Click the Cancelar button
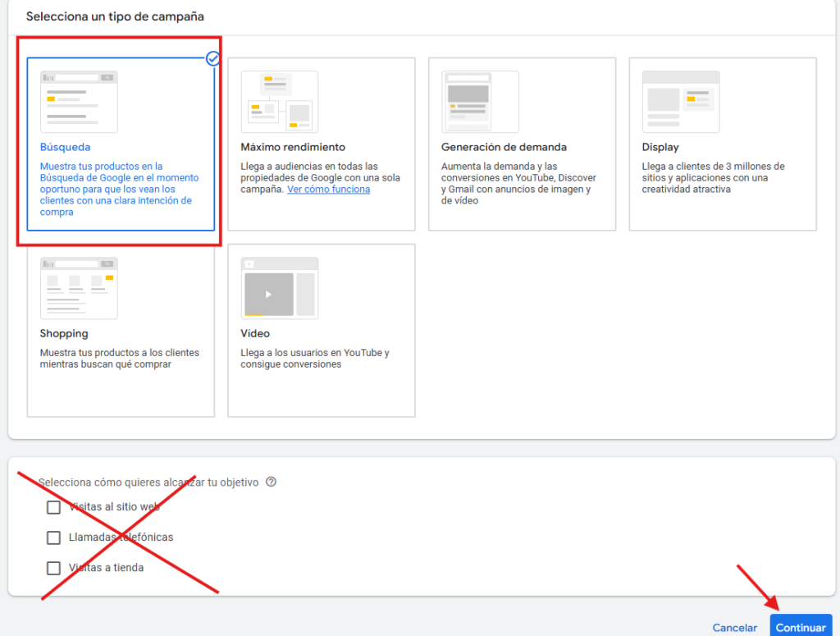This screenshot has height=636, width=840. click(x=734, y=628)
